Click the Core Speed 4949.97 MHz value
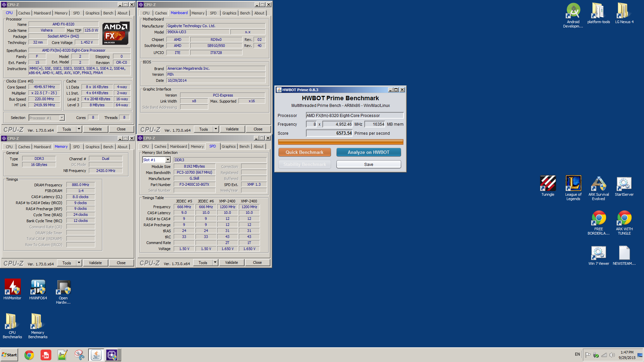 (44, 87)
